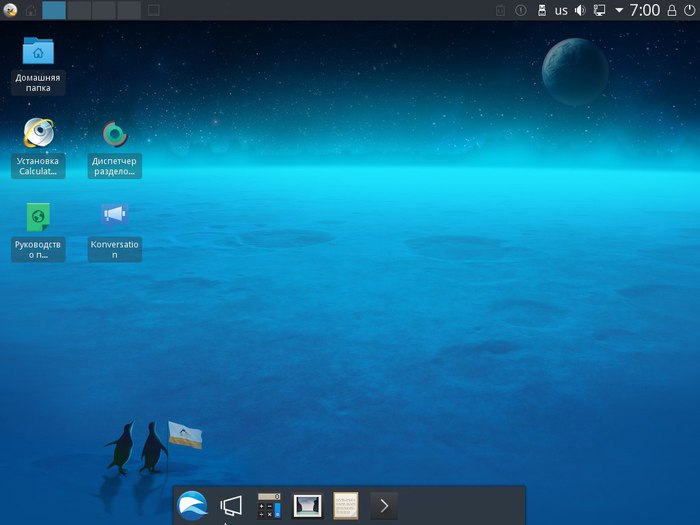
Task: Open the application launcher menu
Action: pyautogui.click(x=11, y=10)
